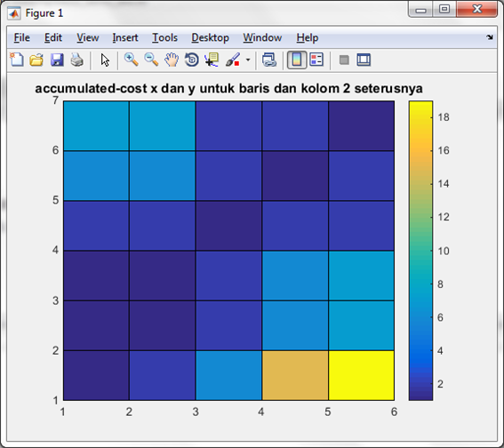The width and height of the screenshot is (504, 448).
Task: Click the dock figure arrow icon
Action: tap(489, 37)
